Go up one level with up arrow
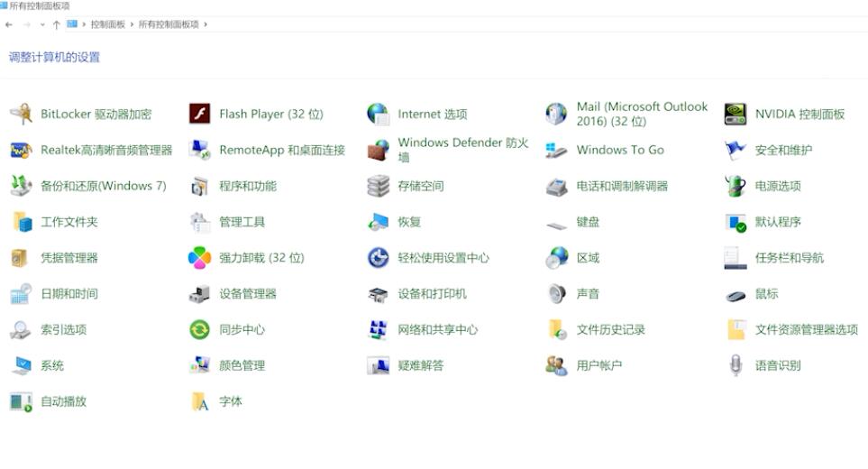This screenshot has height=469, width=868. (x=56, y=24)
